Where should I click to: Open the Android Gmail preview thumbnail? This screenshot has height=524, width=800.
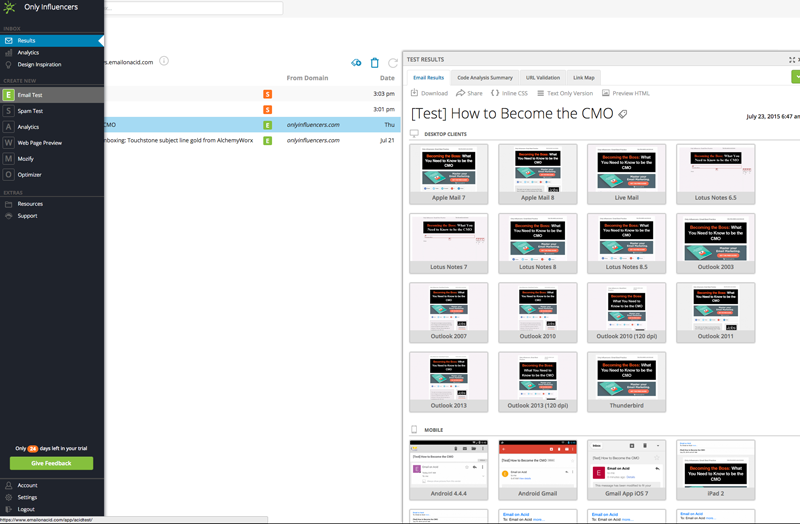pyautogui.click(x=538, y=470)
